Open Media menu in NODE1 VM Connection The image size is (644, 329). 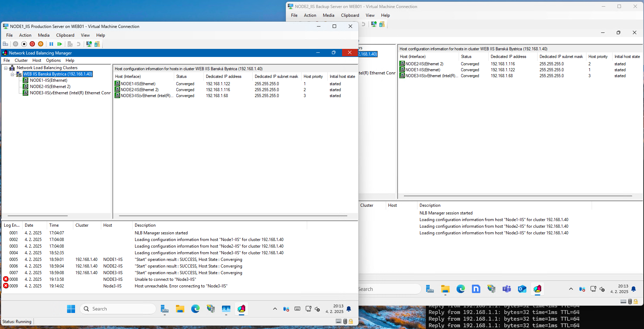[44, 35]
